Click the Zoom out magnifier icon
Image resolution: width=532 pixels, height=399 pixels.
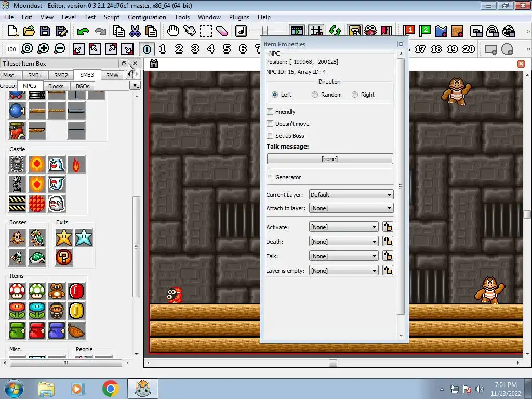click(x=59, y=49)
